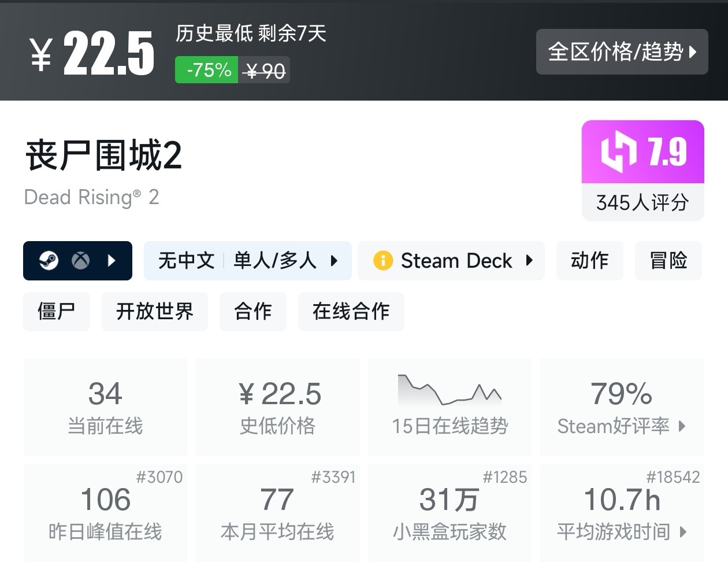The height and width of the screenshot is (573, 728).
Task: Expand the 无中文 单人/多人 details arrow
Action: 334,261
